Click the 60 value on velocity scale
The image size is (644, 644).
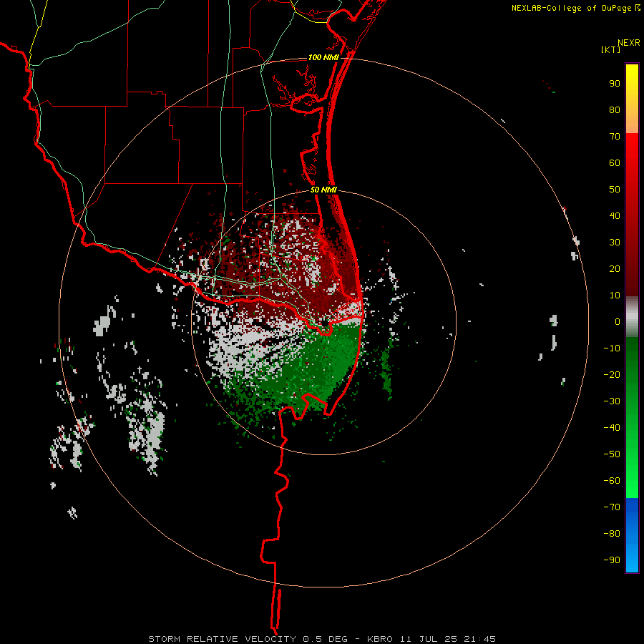[x=615, y=163]
